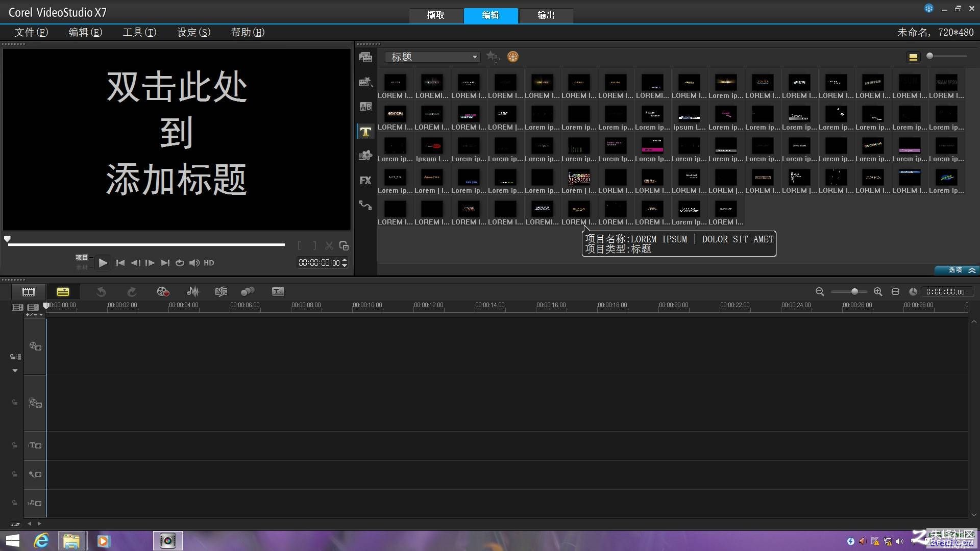
Task: Open the Instant Project library icon
Action: point(365,82)
